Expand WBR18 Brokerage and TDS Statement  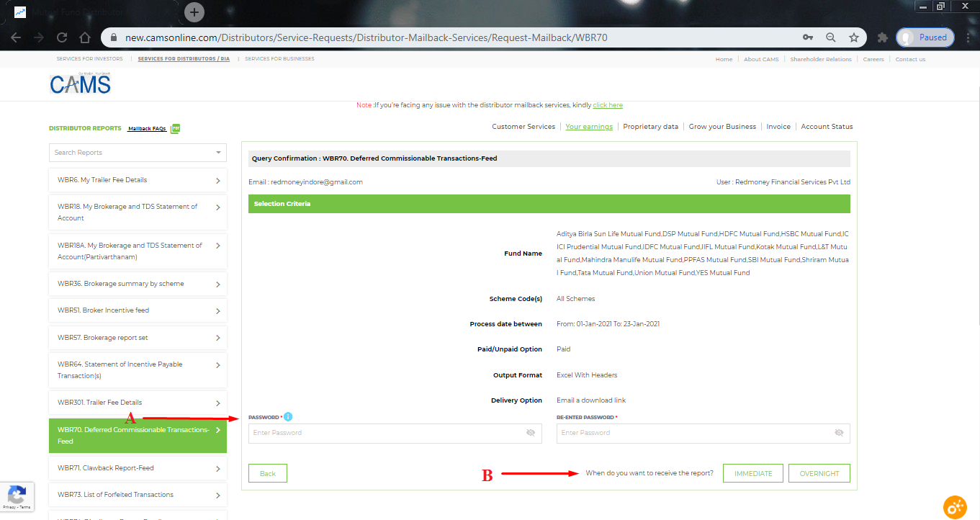click(138, 212)
